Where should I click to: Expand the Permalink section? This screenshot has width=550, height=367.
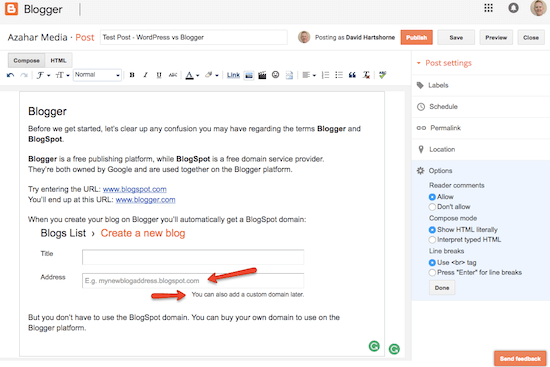click(x=481, y=128)
